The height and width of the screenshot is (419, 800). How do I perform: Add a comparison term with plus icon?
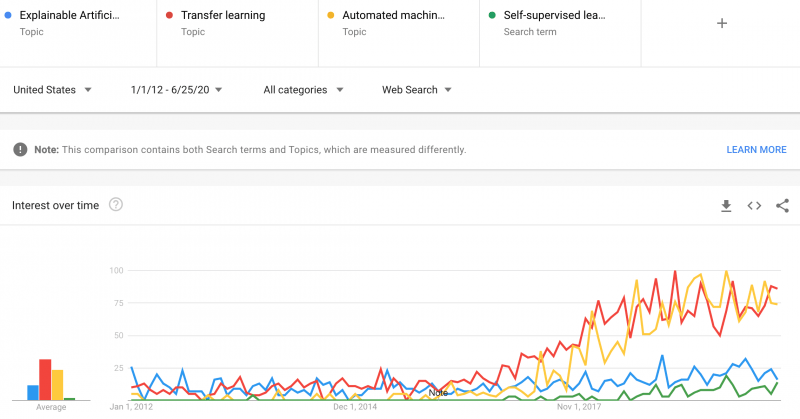click(x=721, y=23)
